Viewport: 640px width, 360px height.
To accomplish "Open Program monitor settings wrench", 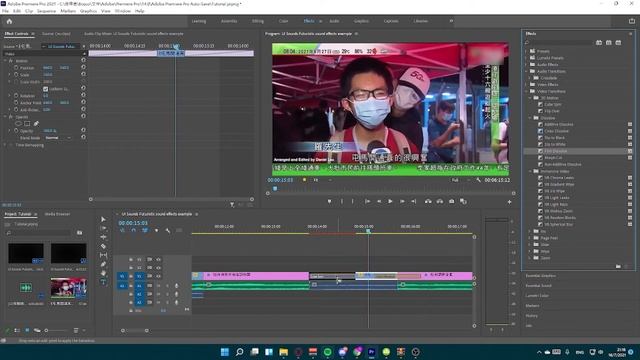I will point(478,180).
